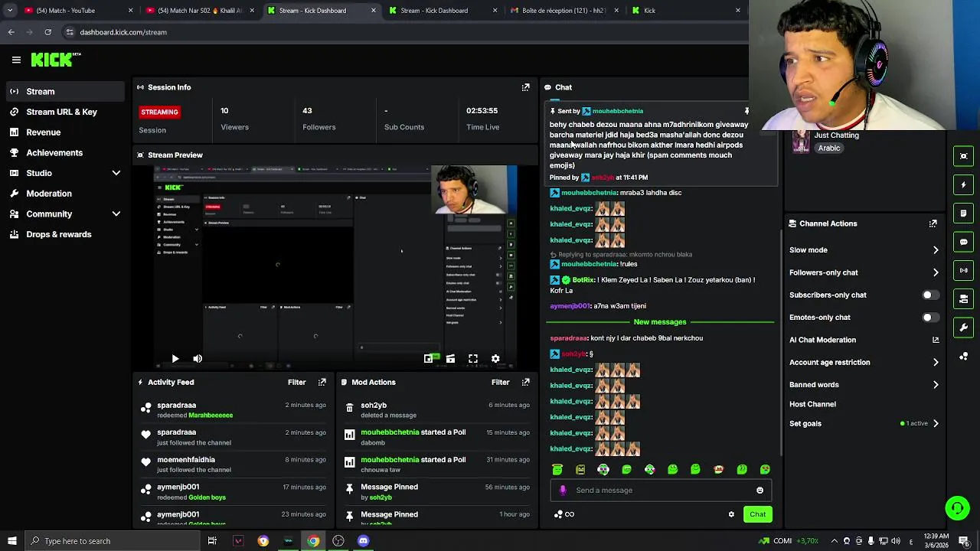Unpin the pinned chat message
The width and height of the screenshot is (980, 551).
point(747,111)
